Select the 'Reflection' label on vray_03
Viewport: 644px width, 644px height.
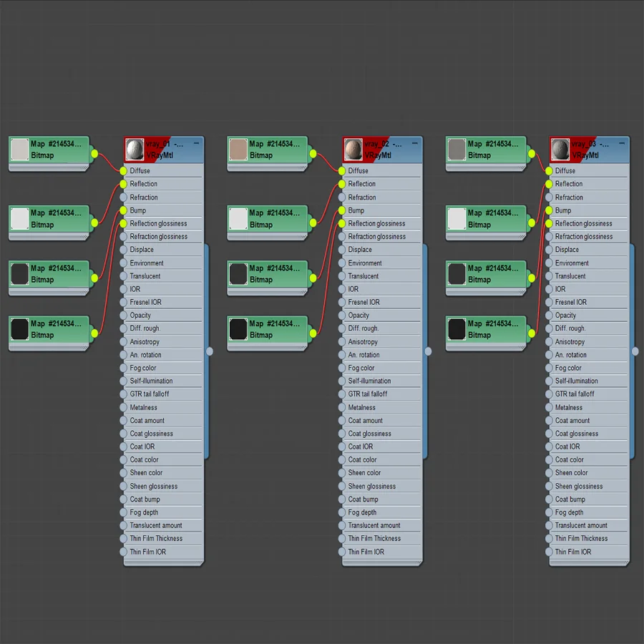tap(569, 184)
